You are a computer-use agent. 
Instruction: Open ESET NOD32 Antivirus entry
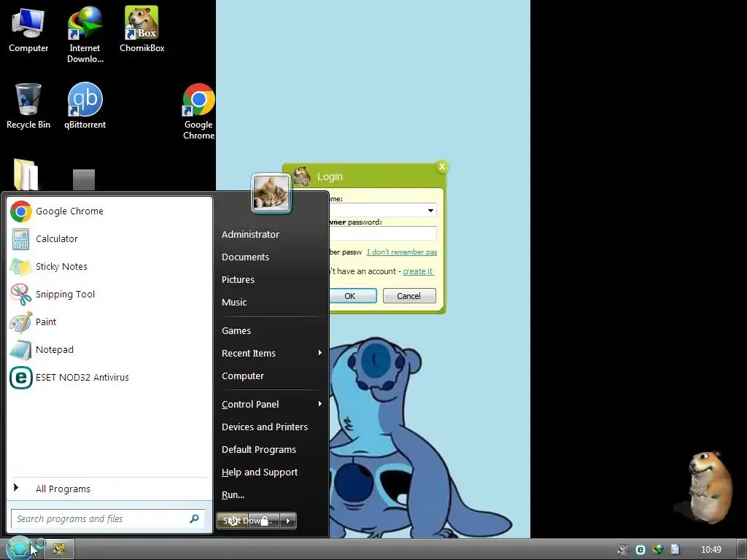[x=109, y=377]
